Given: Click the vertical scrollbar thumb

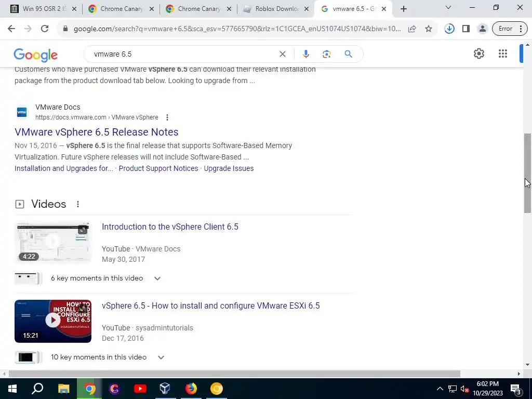Looking at the screenshot, I should [x=528, y=173].
